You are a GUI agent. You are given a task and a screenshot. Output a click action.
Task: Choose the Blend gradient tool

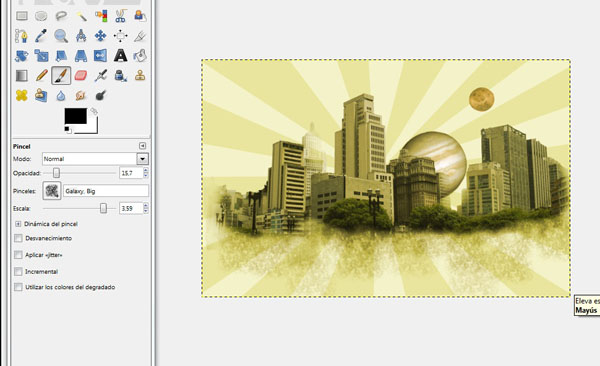[x=21, y=75]
